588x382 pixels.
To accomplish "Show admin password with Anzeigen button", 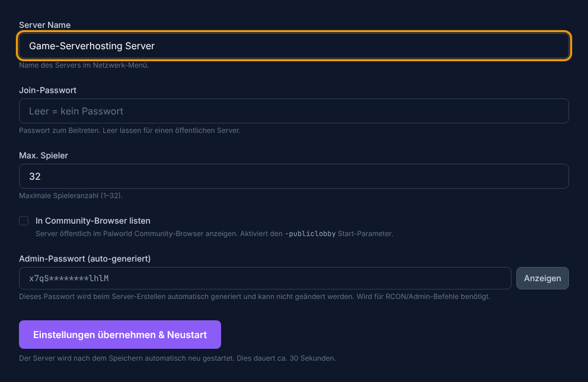I will tap(542, 278).
